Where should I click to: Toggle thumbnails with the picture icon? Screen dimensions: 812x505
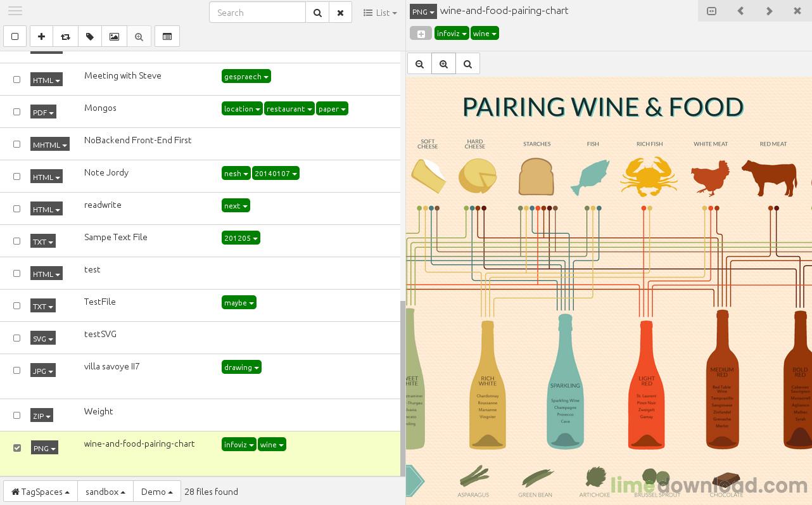click(114, 37)
